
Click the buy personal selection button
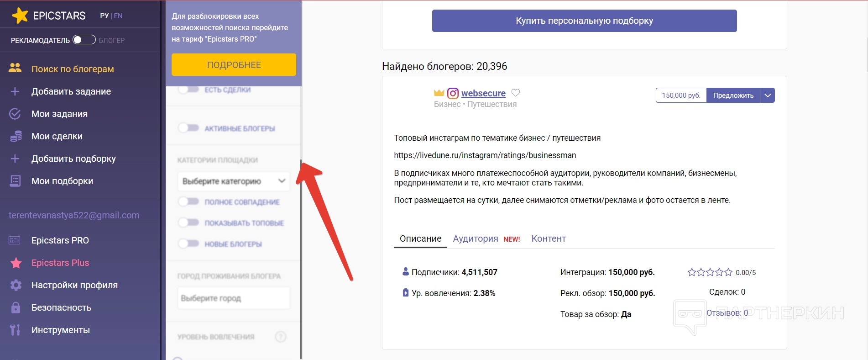[584, 21]
